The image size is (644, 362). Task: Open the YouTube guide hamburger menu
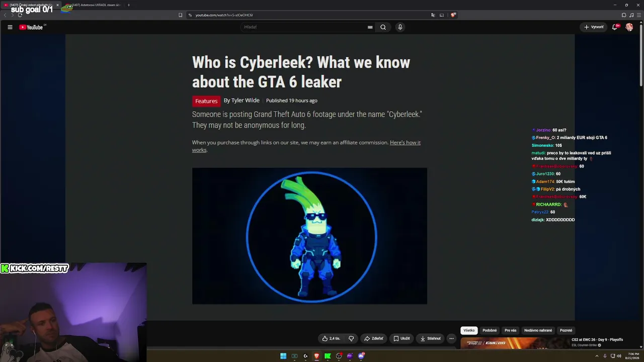pyautogui.click(x=10, y=27)
